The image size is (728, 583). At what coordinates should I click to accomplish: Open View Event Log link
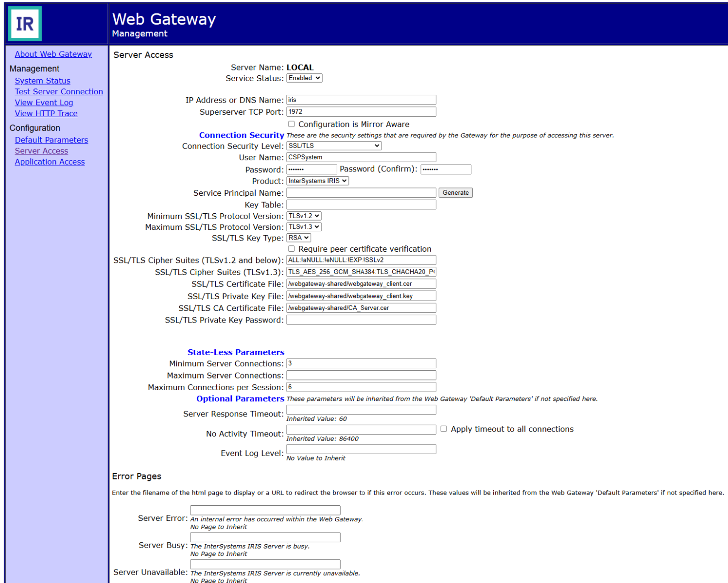[44, 103]
